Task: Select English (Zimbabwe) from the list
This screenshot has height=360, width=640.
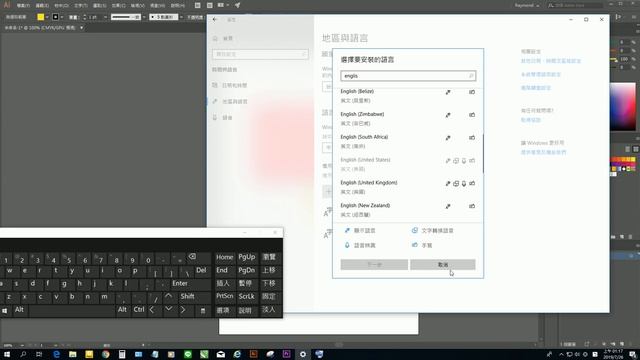Action: click(408, 118)
